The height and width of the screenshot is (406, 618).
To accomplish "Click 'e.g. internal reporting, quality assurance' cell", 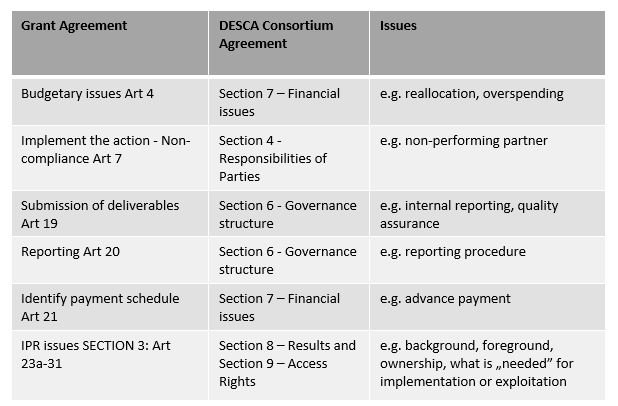I will tap(469, 214).
